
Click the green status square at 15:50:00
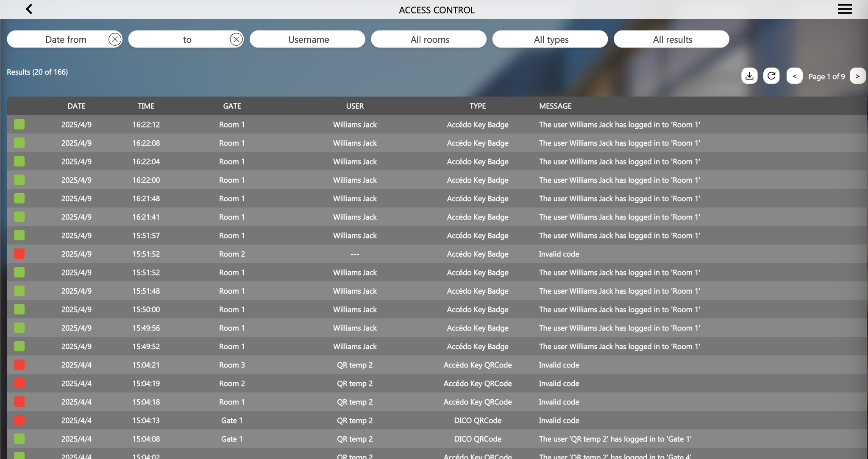[x=19, y=309]
